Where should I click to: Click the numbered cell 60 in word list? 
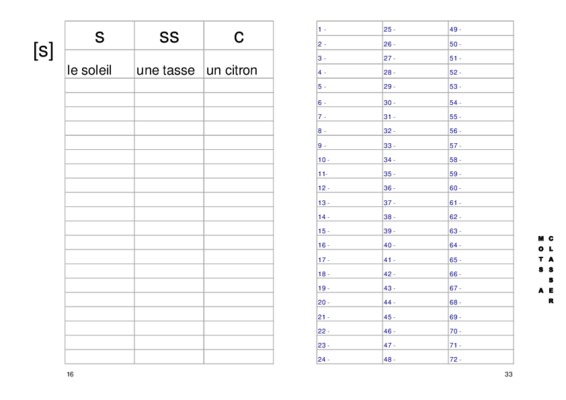click(x=481, y=186)
